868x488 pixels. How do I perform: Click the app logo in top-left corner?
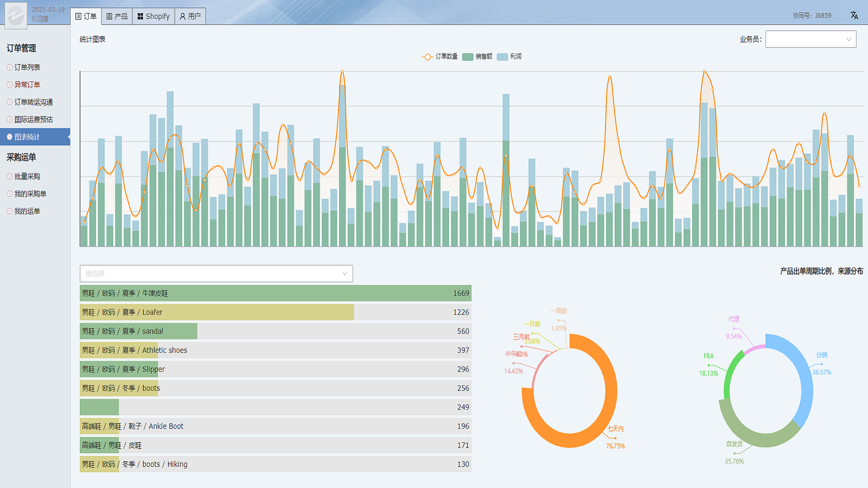[16, 15]
